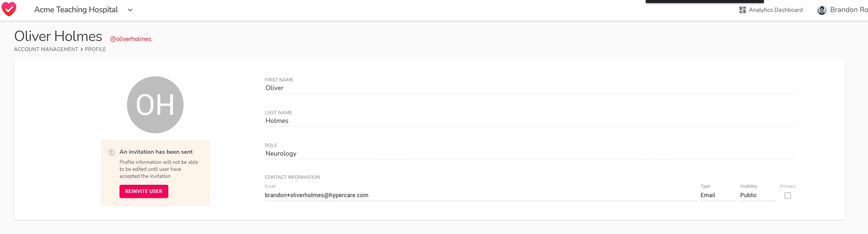This screenshot has width=868, height=234.
Task: Open the Visibility dropdown showing Public
Action: pyautogui.click(x=758, y=195)
